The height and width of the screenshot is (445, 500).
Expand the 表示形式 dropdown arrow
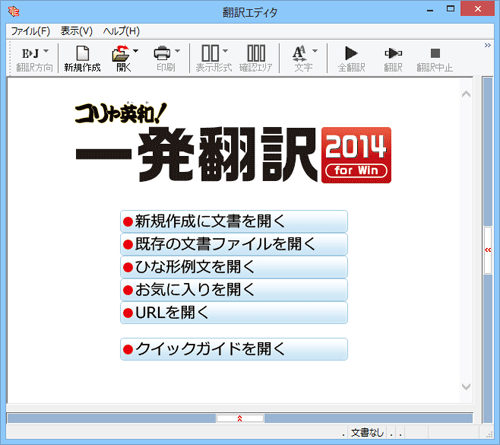225,51
